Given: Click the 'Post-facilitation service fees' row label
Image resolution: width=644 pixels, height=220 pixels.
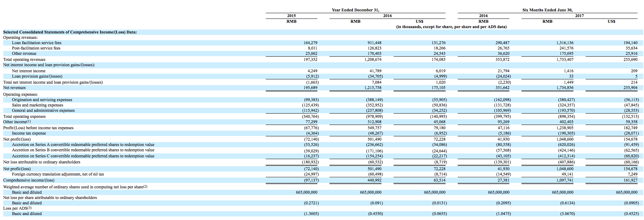Looking at the screenshot, I should (36, 48).
